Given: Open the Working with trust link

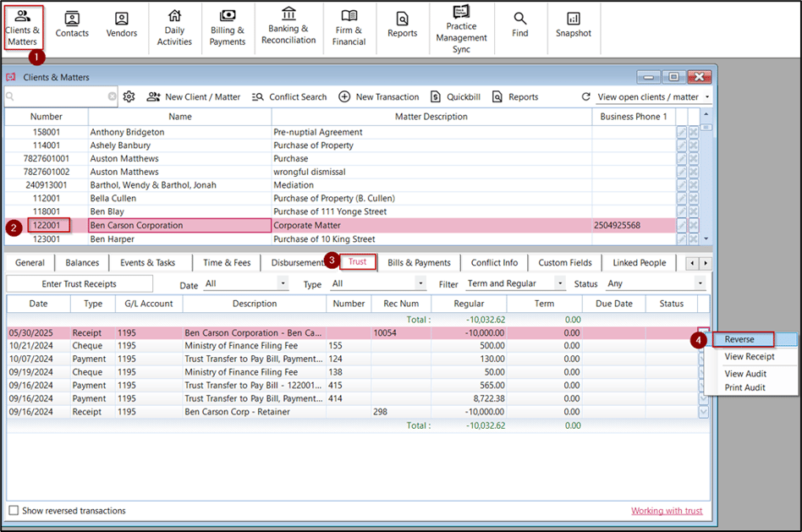Looking at the screenshot, I should [x=667, y=511].
